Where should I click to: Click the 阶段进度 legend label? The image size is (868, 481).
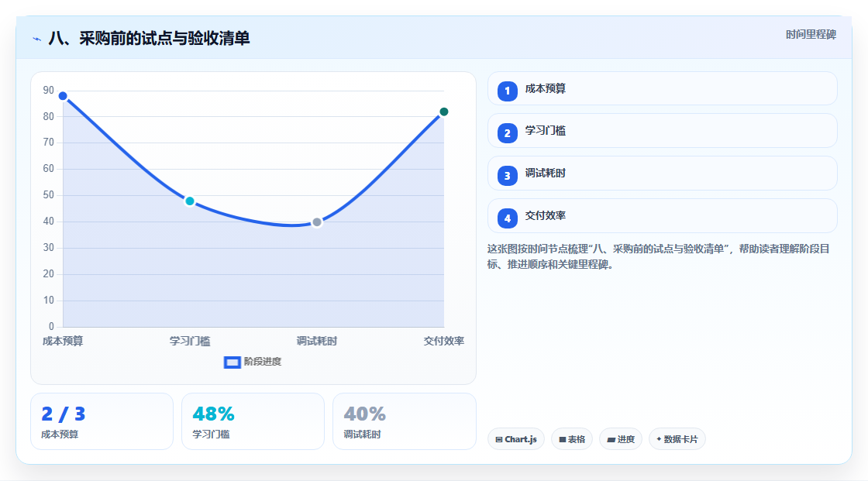(x=263, y=362)
